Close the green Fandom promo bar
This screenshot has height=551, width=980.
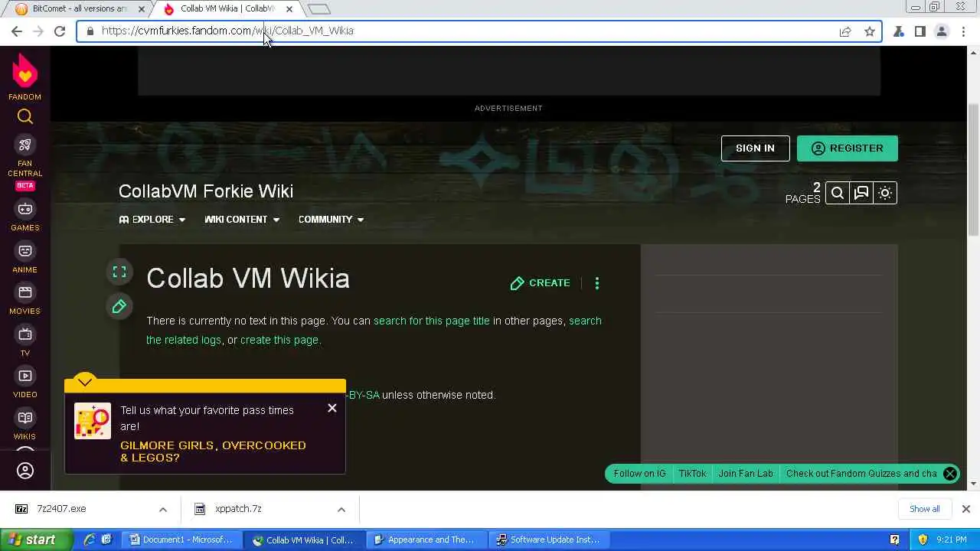950,474
